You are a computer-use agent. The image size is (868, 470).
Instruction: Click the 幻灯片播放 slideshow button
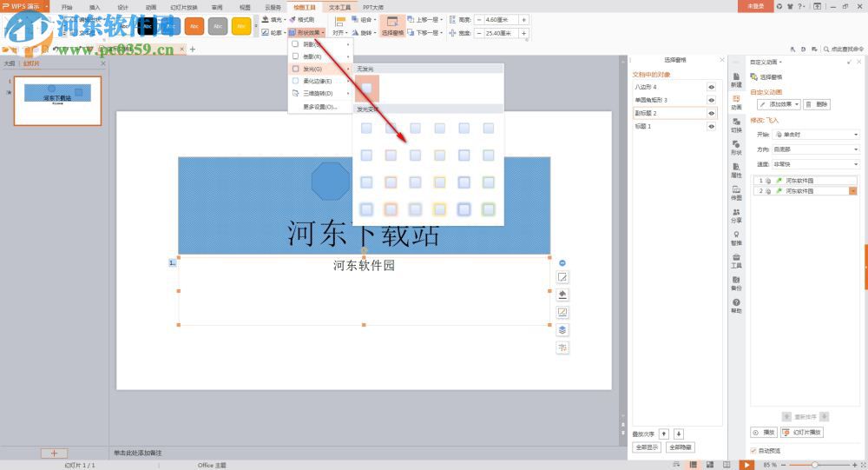tap(802, 433)
